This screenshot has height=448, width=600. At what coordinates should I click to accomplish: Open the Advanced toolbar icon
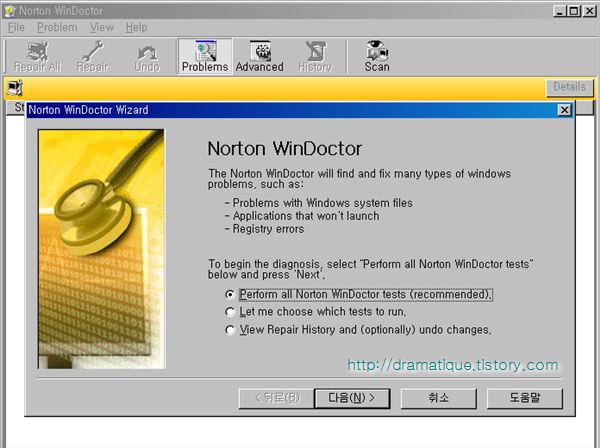pos(259,56)
